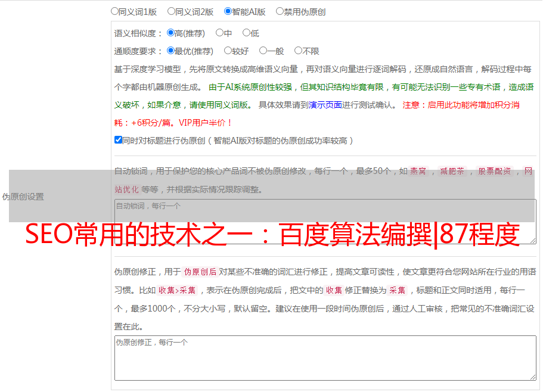Set 通顺度要求 to 较好
543x392 pixels.
(x=228, y=51)
